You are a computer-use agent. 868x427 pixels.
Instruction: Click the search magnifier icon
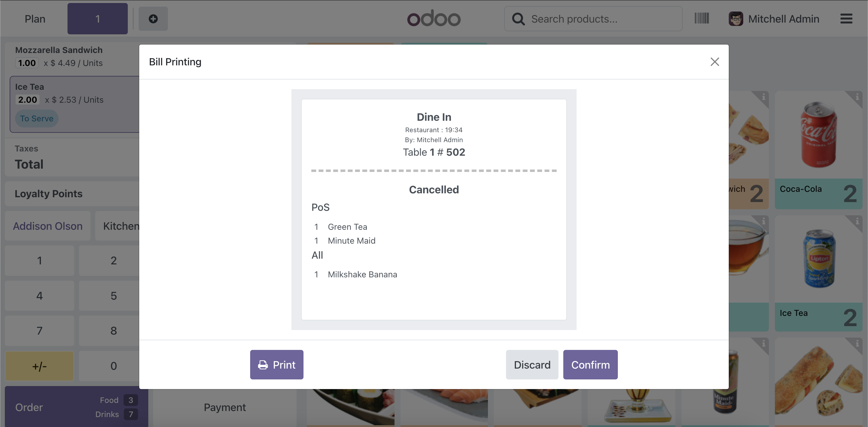[x=518, y=19]
